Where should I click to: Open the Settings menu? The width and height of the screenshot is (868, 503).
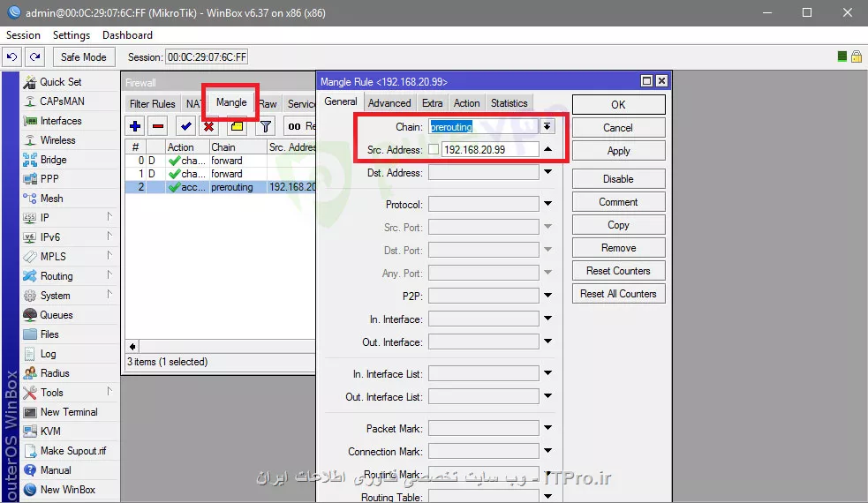[72, 35]
